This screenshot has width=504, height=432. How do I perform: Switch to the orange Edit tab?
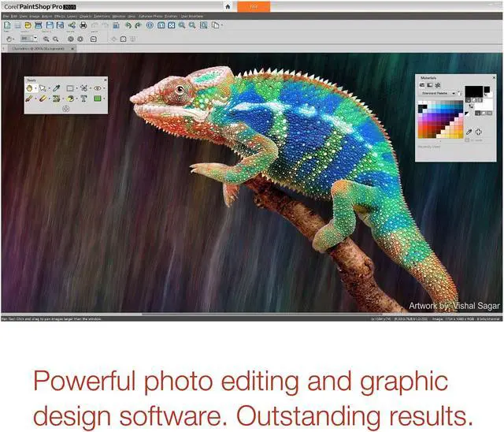[254, 6]
